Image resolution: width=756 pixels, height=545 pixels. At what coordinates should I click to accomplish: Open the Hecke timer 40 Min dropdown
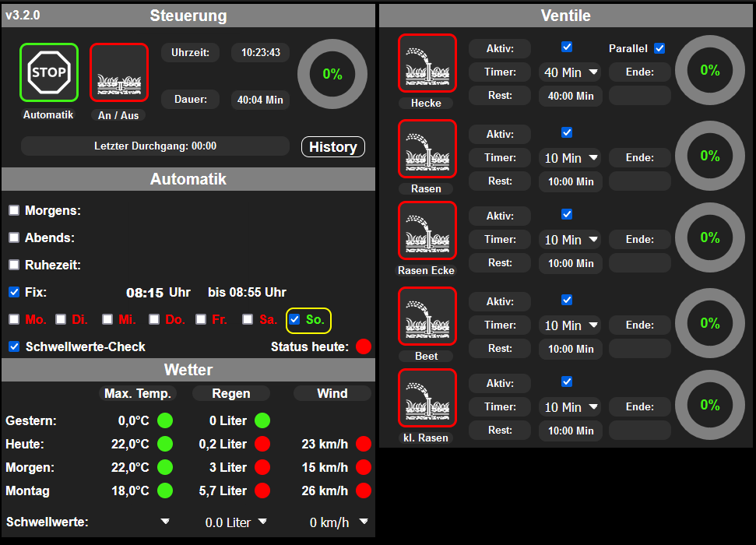(x=571, y=72)
